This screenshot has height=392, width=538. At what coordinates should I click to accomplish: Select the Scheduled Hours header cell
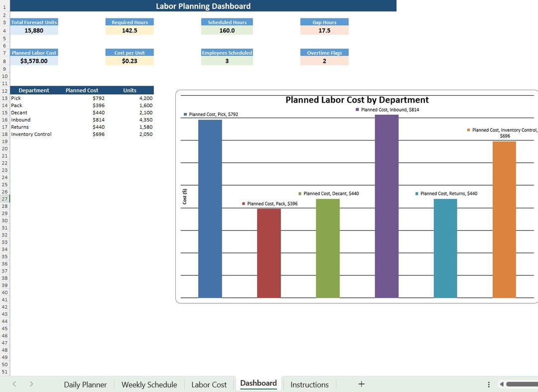click(x=227, y=22)
